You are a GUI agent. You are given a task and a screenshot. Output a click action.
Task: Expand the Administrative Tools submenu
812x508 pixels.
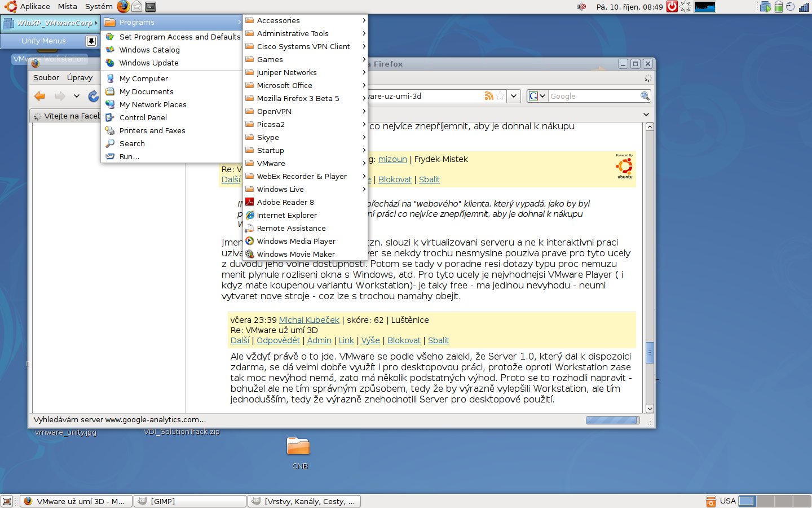pos(305,33)
